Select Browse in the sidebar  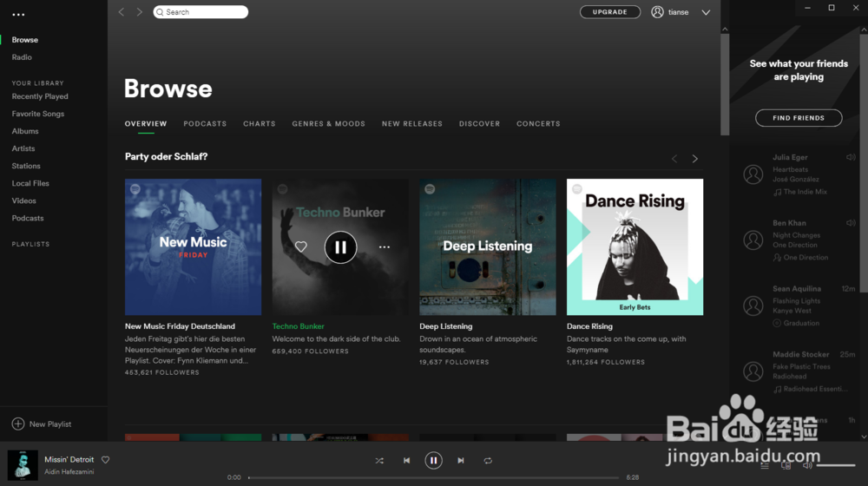pos(25,40)
